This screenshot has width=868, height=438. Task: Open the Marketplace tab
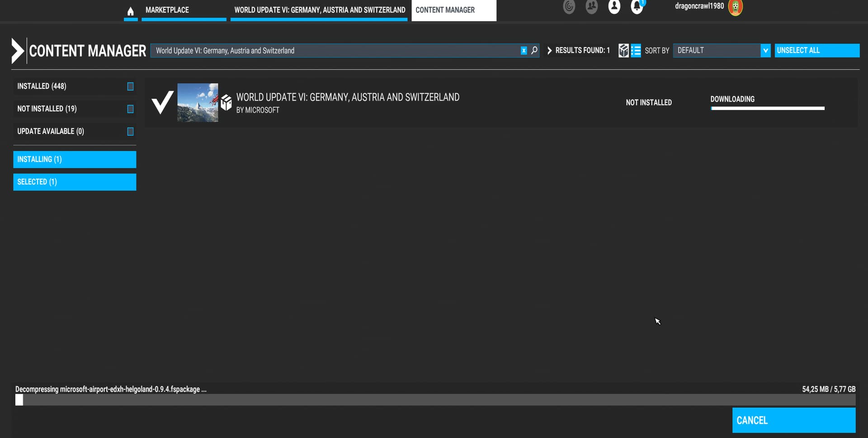[x=184, y=10]
